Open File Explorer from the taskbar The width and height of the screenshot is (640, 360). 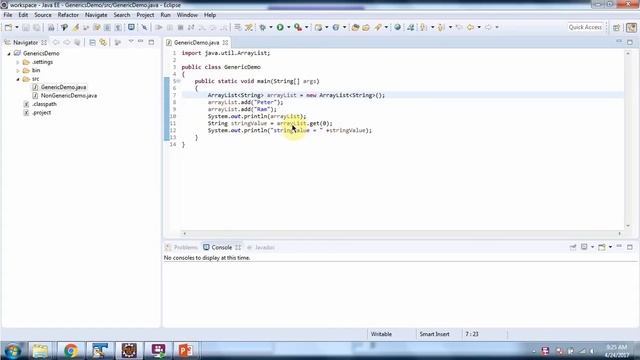coord(40,351)
